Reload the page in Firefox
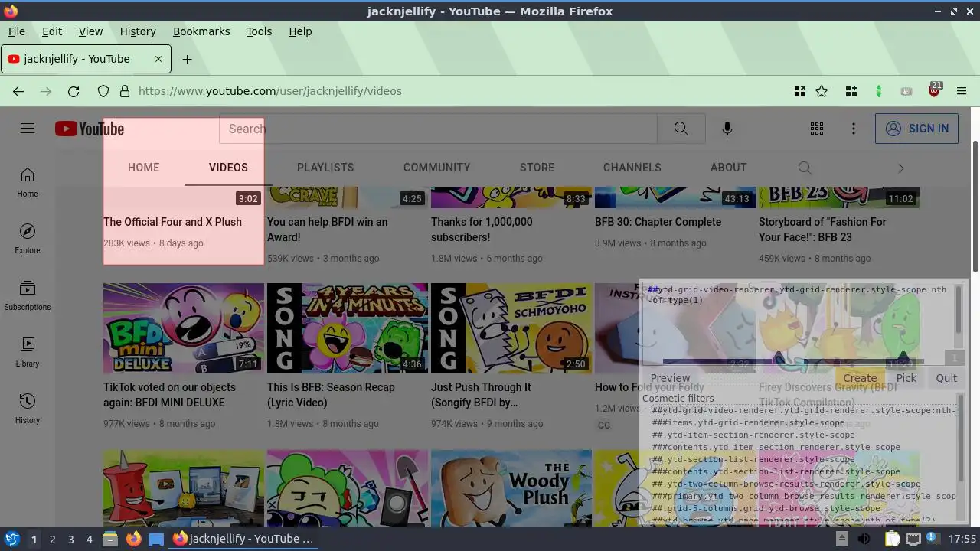The width and height of the screenshot is (980, 551). click(x=73, y=91)
